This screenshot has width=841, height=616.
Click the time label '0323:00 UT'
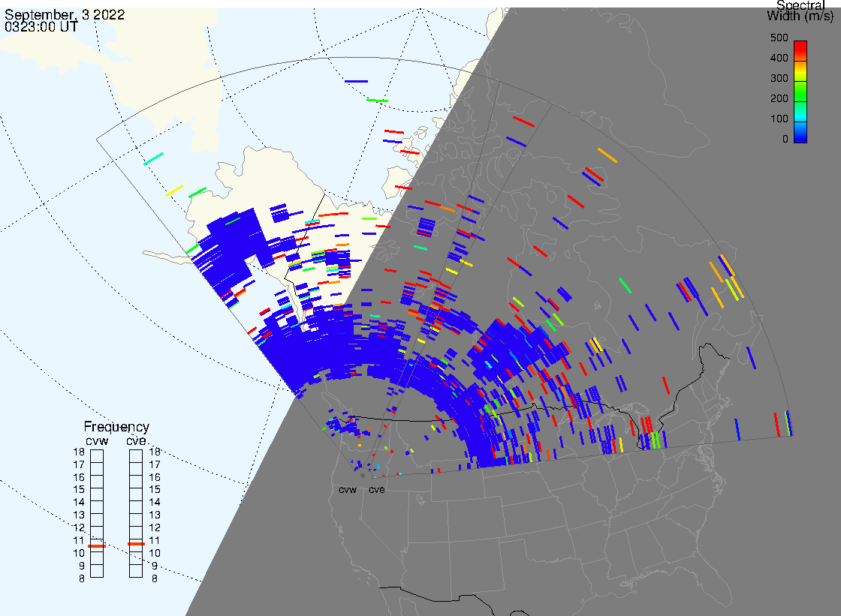(41, 26)
